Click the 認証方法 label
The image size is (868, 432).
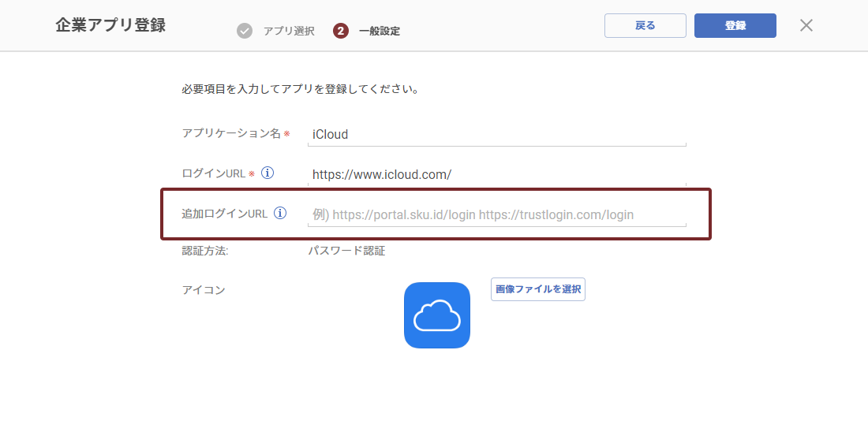[205, 251]
